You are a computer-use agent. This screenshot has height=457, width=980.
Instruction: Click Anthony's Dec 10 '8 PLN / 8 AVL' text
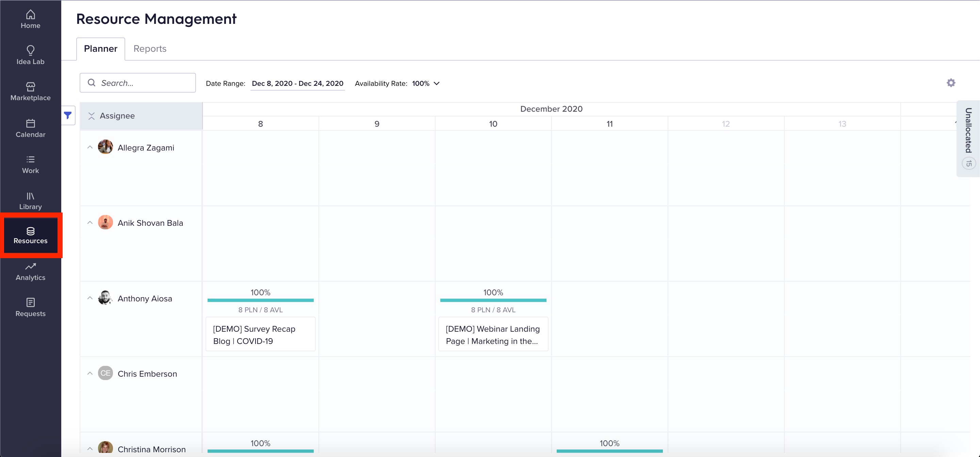click(x=493, y=310)
